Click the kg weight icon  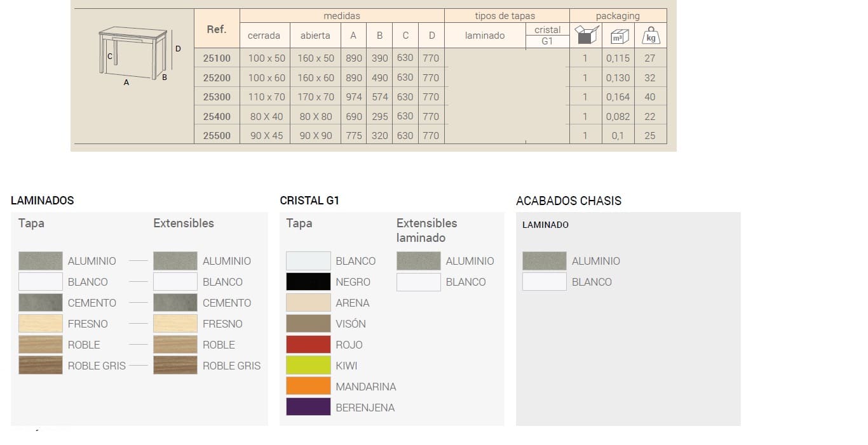[x=651, y=36]
